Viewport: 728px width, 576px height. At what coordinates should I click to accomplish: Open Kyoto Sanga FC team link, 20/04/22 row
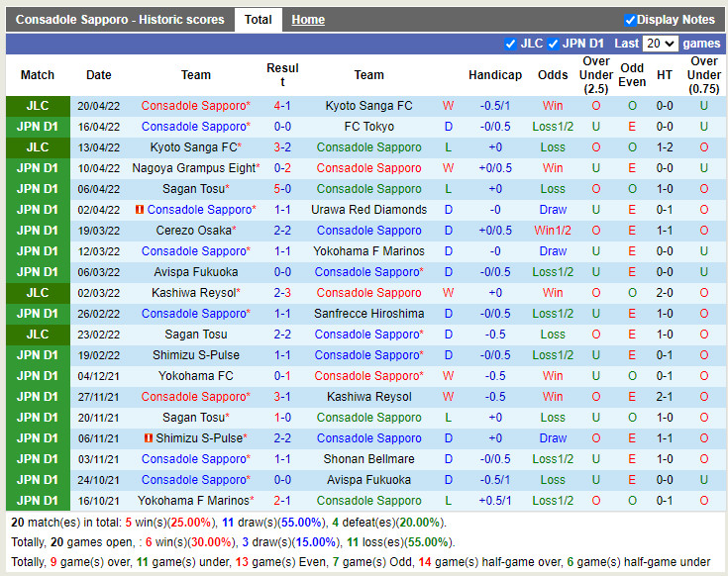[x=368, y=106]
